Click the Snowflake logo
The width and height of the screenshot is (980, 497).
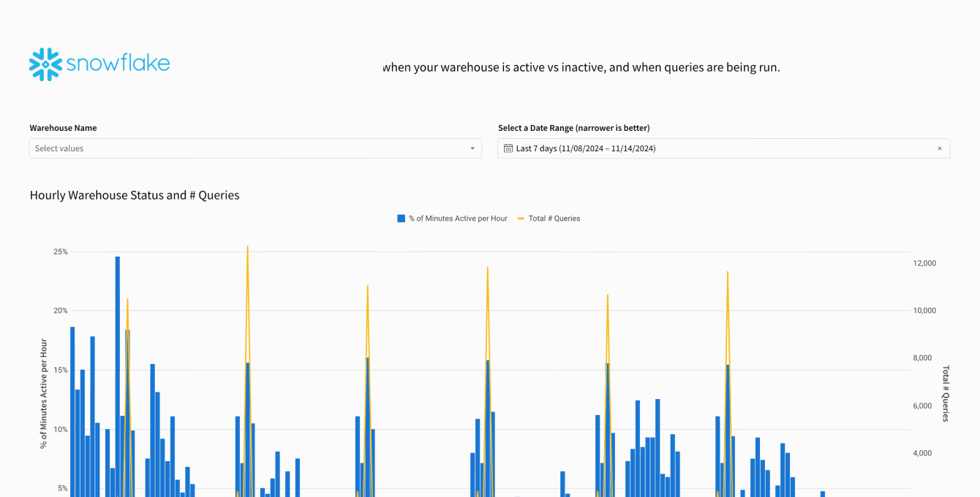pos(99,64)
